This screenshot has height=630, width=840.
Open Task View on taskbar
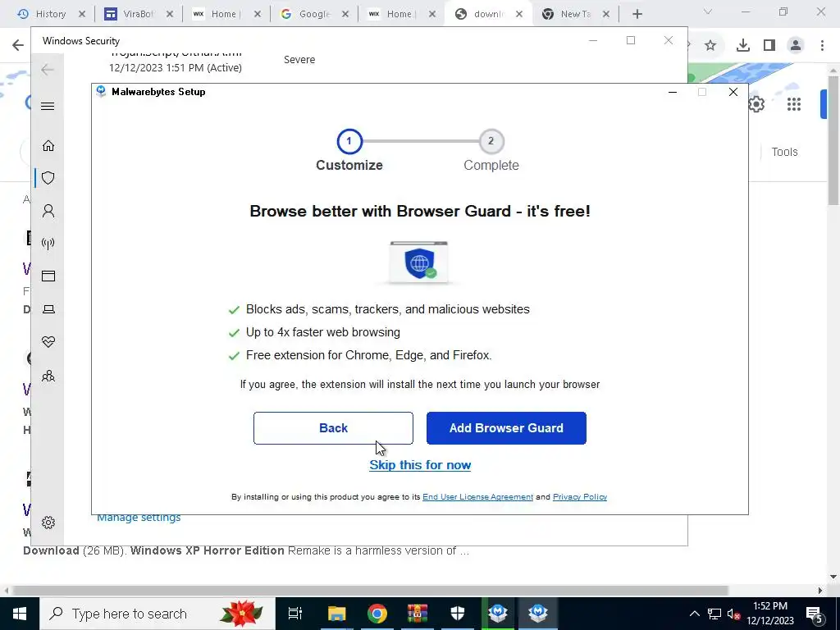[x=295, y=614]
